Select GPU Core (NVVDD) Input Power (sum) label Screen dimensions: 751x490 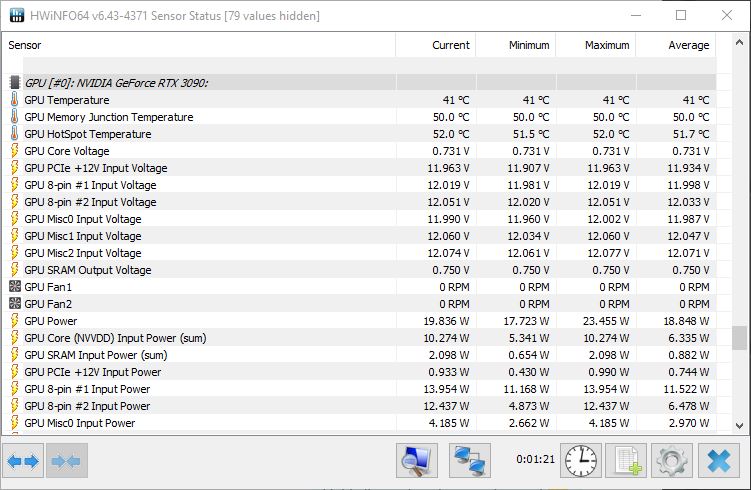coord(115,338)
